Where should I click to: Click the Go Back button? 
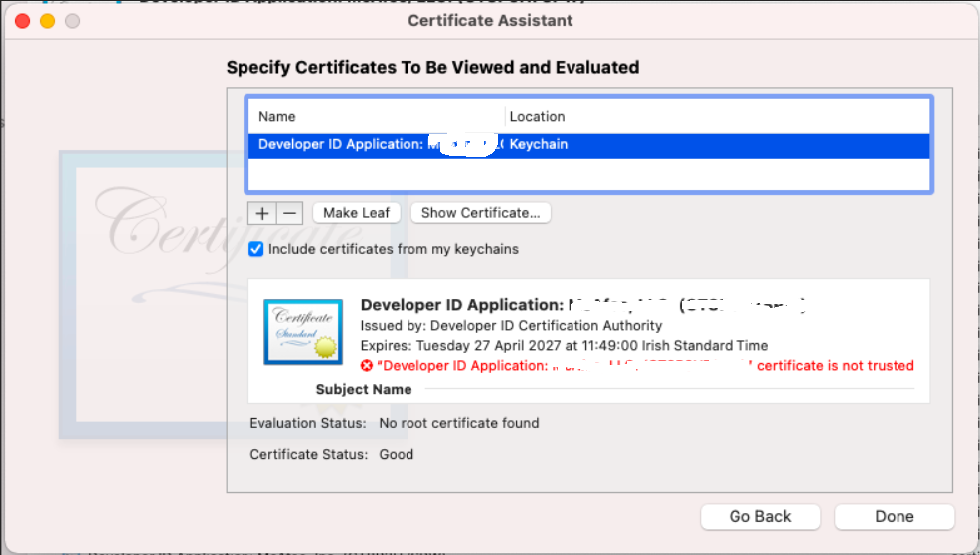pyautogui.click(x=760, y=517)
